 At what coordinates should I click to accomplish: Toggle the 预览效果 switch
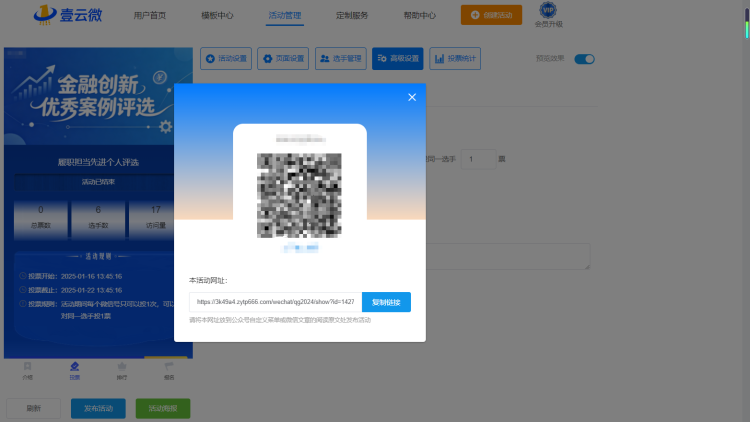tap(585, 59)
